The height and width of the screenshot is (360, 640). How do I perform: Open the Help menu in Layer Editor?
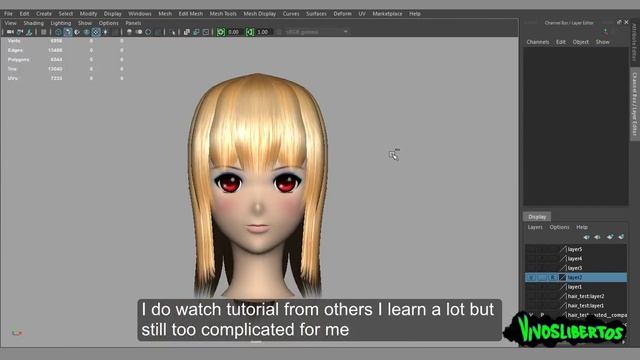(582, 227)
